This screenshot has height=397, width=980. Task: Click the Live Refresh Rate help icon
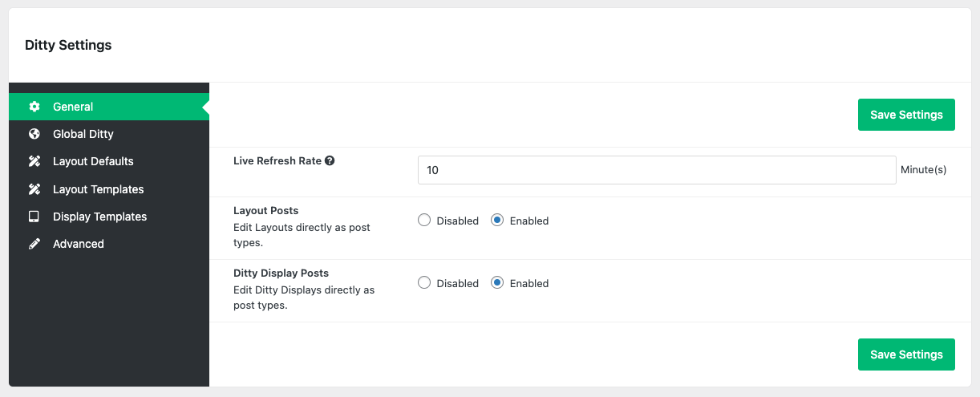point(330,160)
